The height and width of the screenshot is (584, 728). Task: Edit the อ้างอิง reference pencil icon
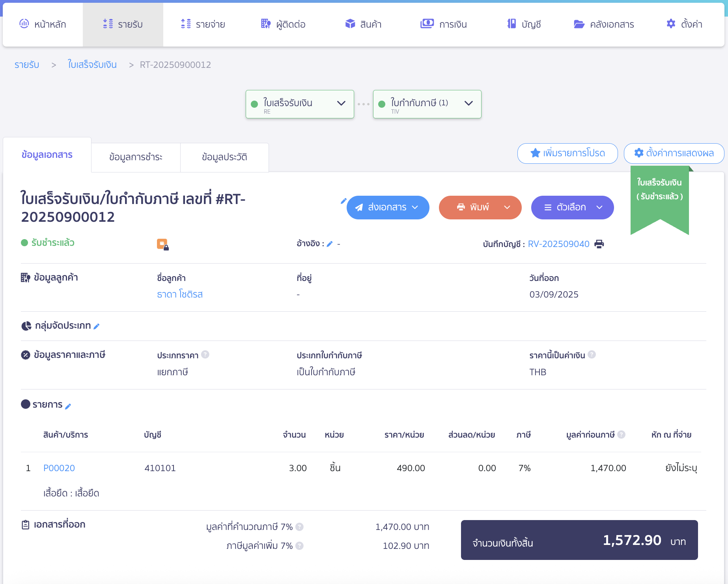(x=330, y=244)
